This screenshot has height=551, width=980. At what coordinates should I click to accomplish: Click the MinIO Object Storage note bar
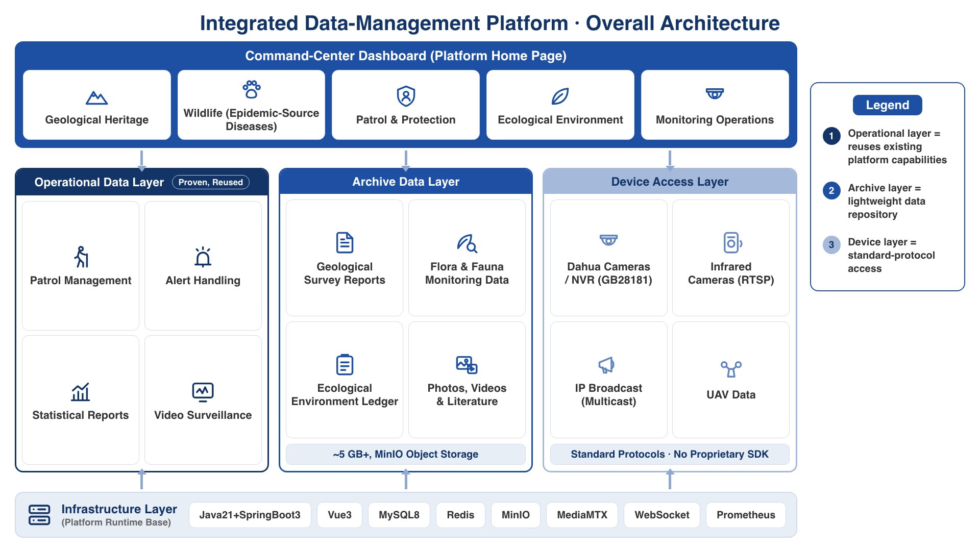406,454
